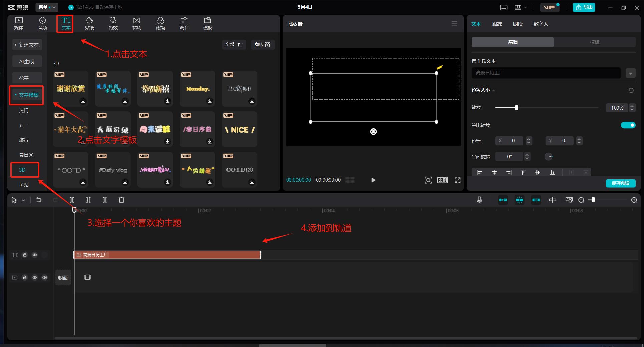Select the Monday. text template thumbnail
This screenshot has width=644, height=347.
tap(198, 89)
